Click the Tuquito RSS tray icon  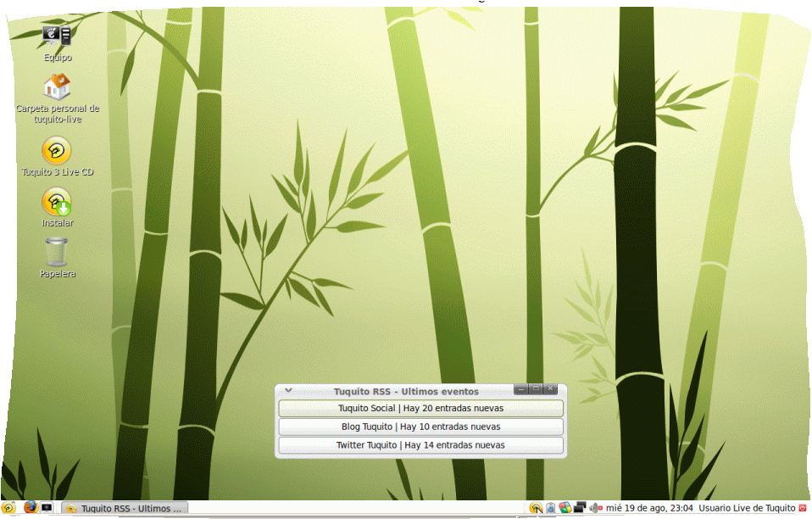tap(537, 508)
